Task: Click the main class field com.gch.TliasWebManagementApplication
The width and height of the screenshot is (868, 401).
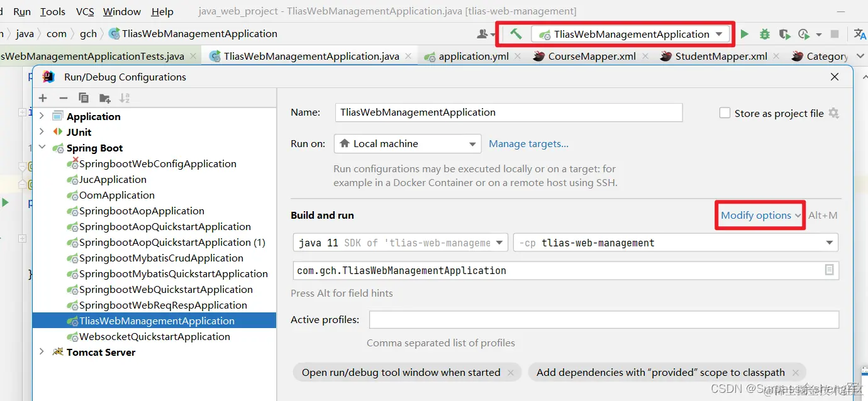Action: coord(566,270)
